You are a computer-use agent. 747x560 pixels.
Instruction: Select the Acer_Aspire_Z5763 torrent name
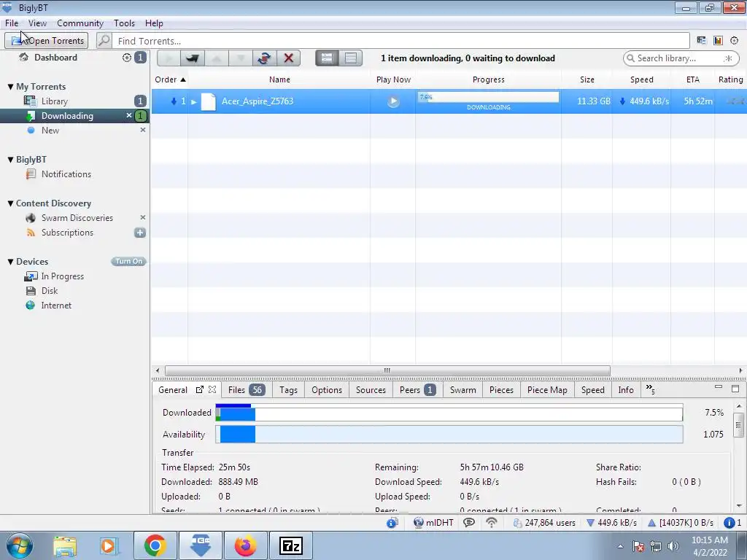pyautogui.click(x=258, y=101)
